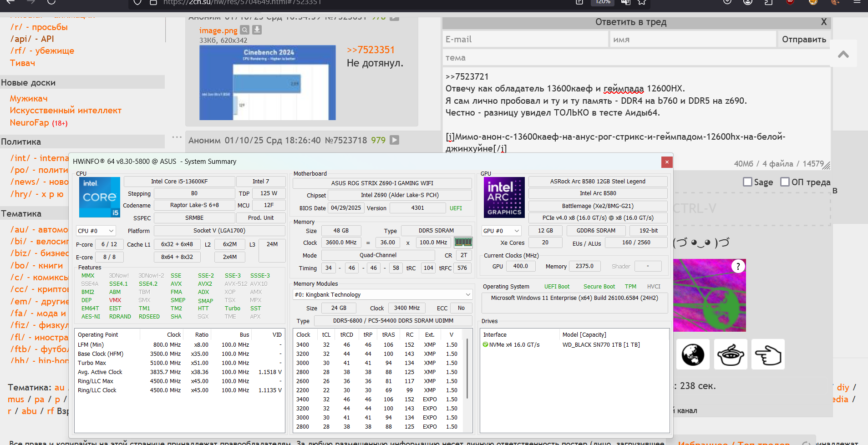
Task: Open the GPU #0 selector dropdown
Action: (x=501, y=231)
